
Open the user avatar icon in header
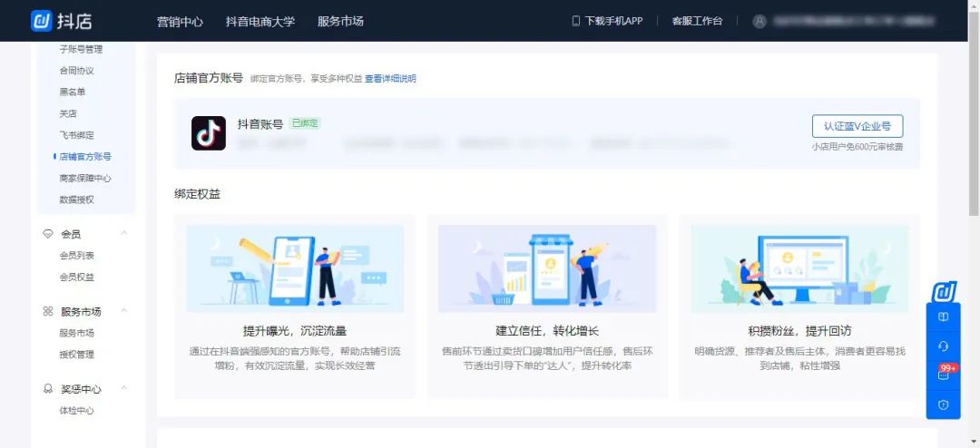coord(759,21)
